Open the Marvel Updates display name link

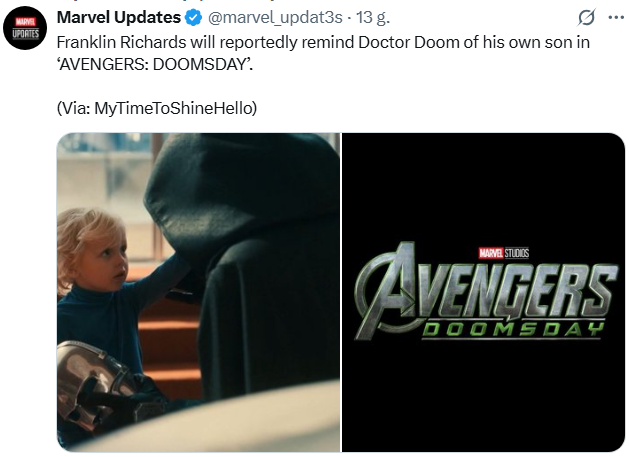pos(119,19)
